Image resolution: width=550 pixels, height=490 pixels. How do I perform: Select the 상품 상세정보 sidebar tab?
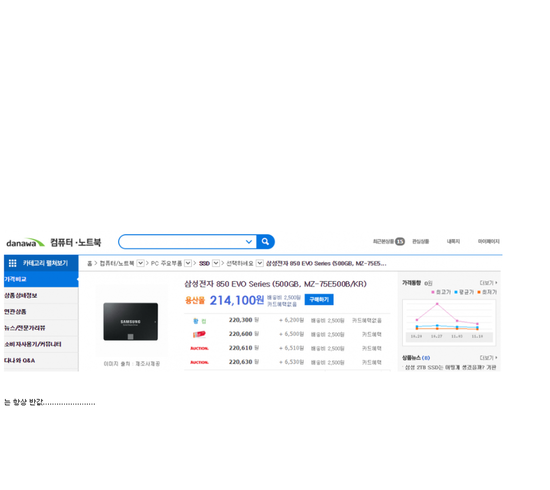click(41, 295)
